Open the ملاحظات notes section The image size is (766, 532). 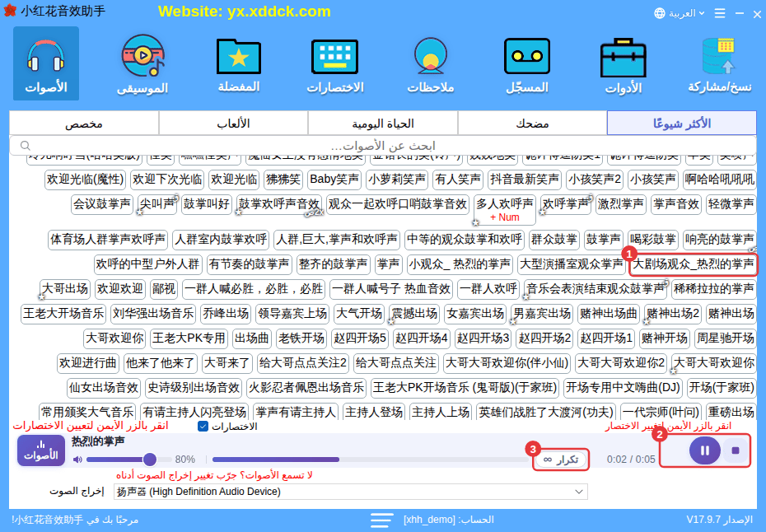(x=431, y=63)
